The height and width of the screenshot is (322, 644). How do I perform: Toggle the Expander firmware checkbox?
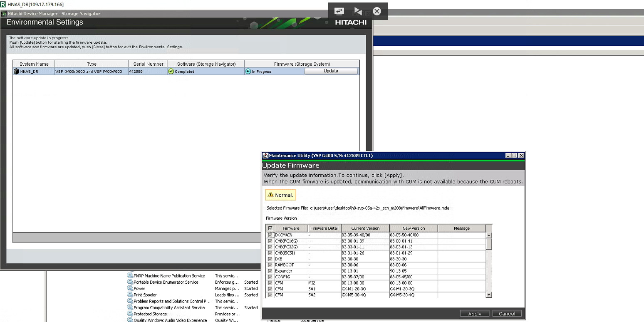pyautogui.click(x=270, y=271)
